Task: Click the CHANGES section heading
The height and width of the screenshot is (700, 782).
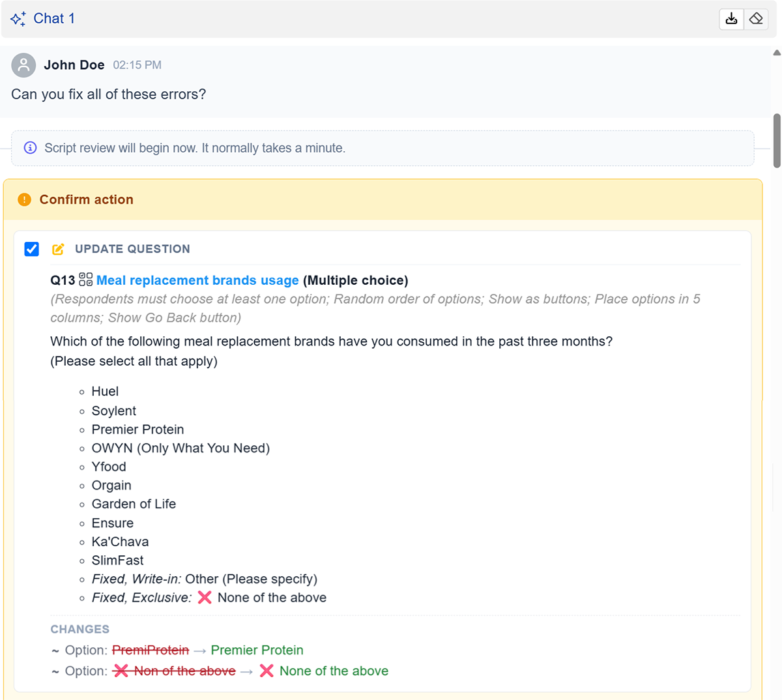Action: [80, 629]
